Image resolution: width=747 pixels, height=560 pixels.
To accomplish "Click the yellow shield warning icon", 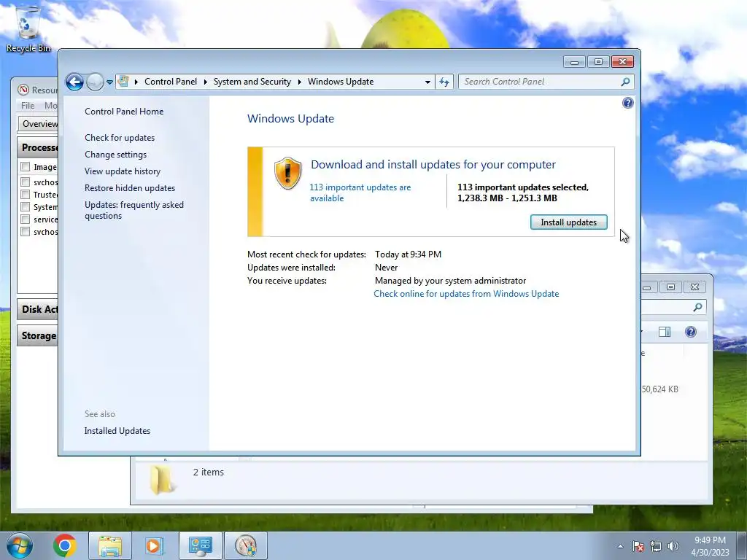I will coord(287,174).
